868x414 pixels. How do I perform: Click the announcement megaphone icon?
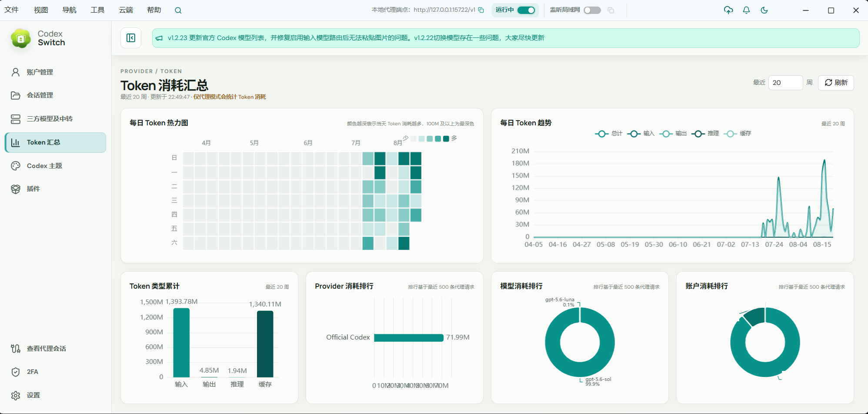(x=159, y=38)
